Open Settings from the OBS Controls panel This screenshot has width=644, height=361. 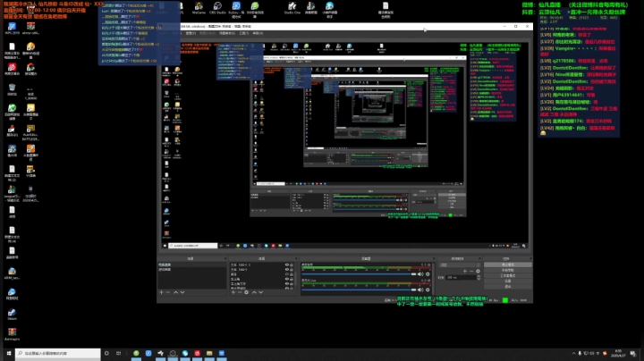point(508,281)
